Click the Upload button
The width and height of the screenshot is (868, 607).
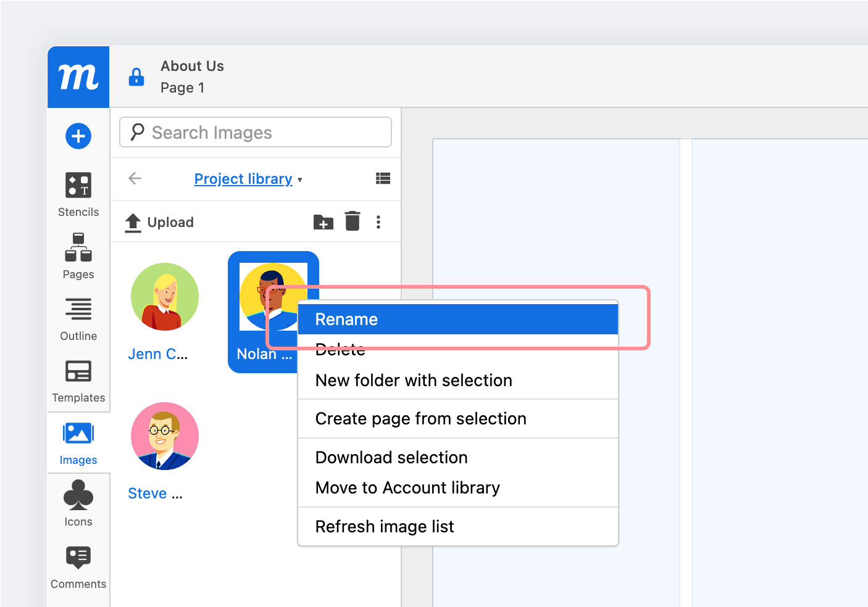[159, 222]
